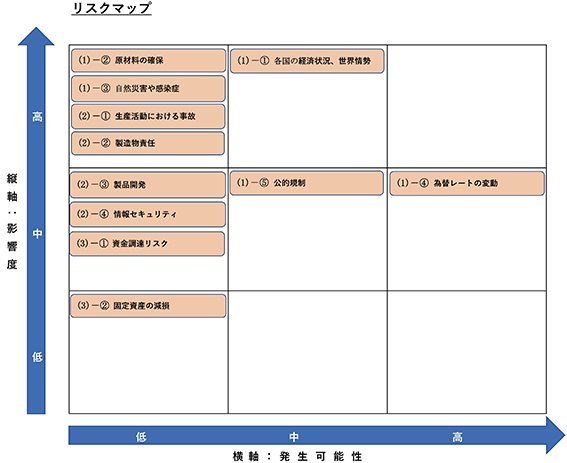Click the (2)-④ 情報セキュリティ box
Viewport: 567px width, 463px height.
148,214
